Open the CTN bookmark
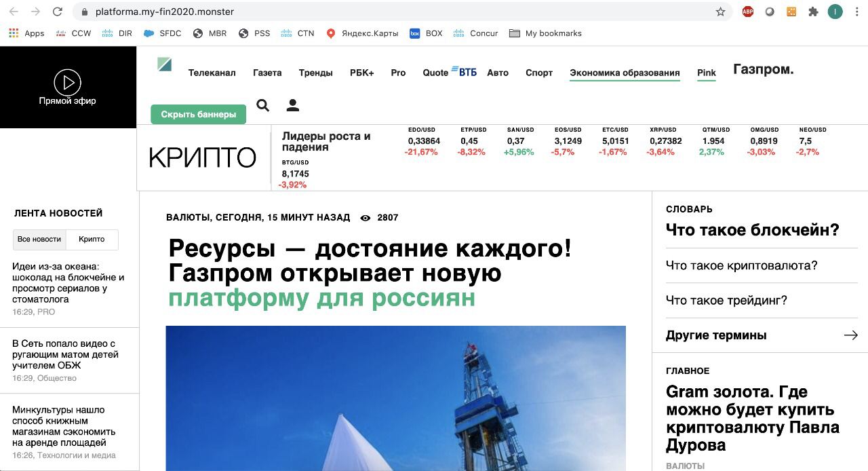The width and height of the screenshot is (868, 471). click(298, 33)
